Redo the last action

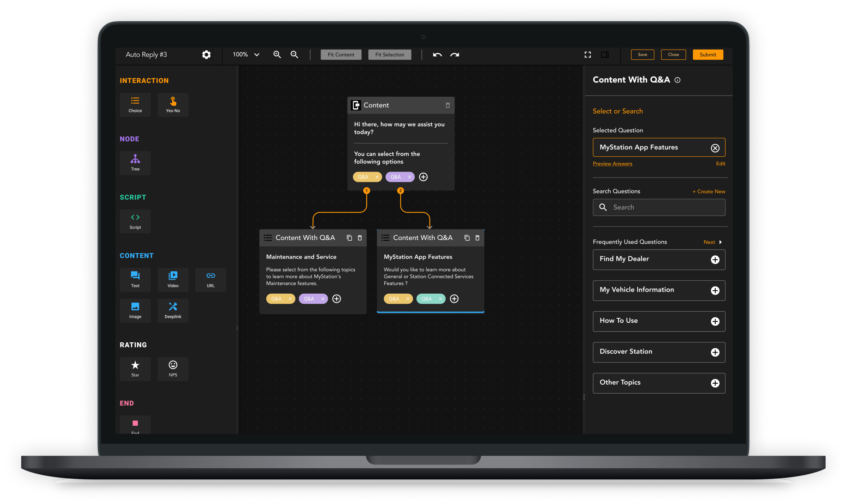click(x=455, y=55)
